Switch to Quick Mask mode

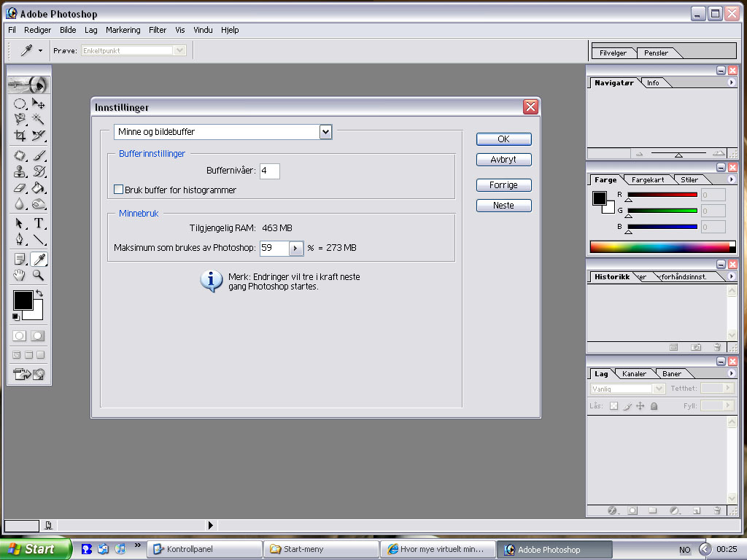click(38, 335)
